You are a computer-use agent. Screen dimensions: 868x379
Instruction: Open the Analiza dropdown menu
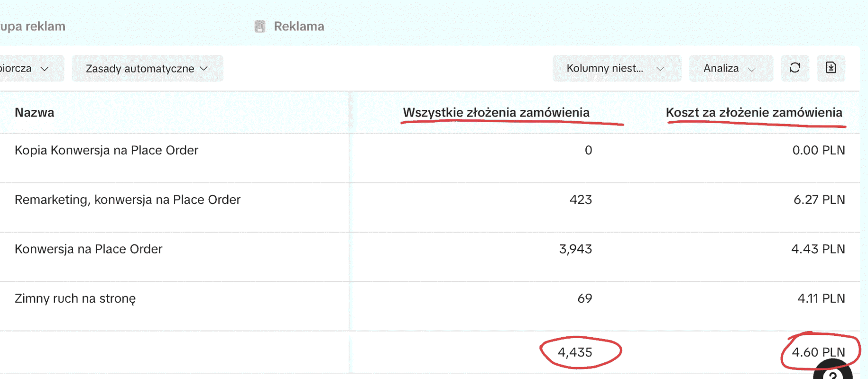pyautogui.click(x=730, y=68)
